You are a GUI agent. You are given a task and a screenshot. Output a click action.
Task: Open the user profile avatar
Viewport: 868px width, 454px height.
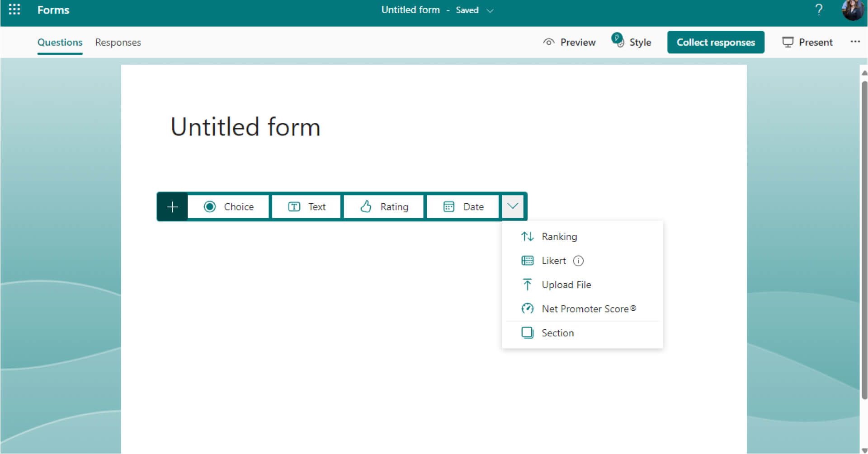coord(853,9)
